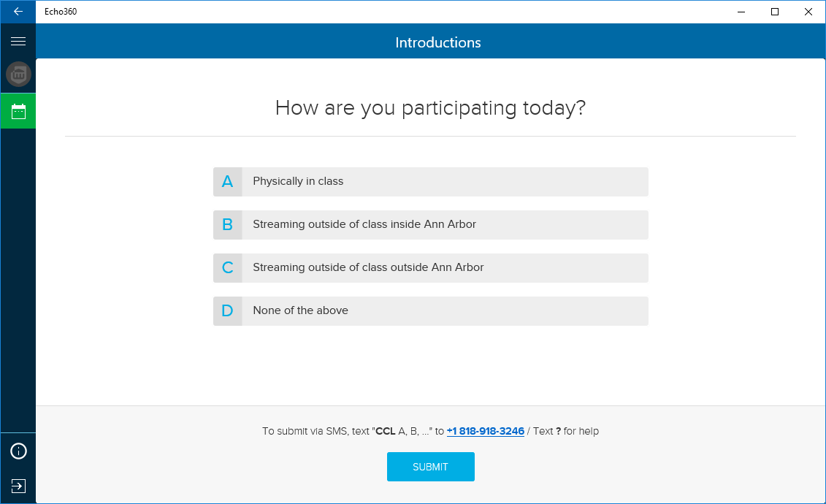826x504 pixels.
Task: Pick 'Streaming outside of class outside Ann Arbor'
Action: click(444, 268)
